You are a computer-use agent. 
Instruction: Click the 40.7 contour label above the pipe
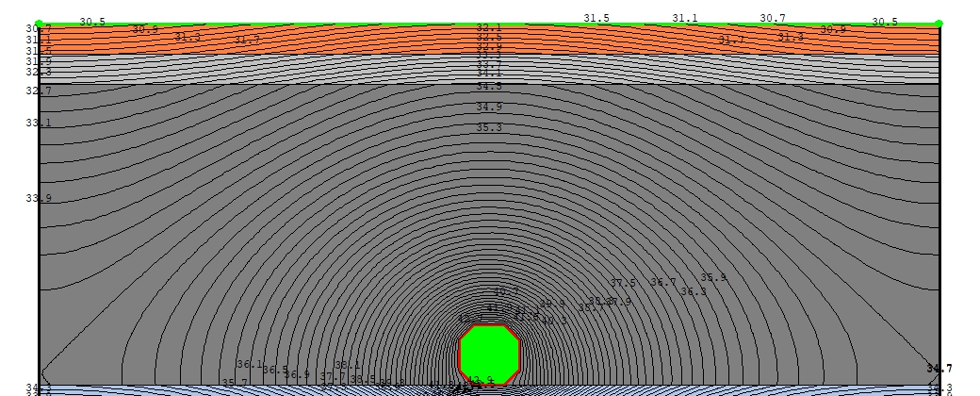pyautogui.click(x=506, y=291)
